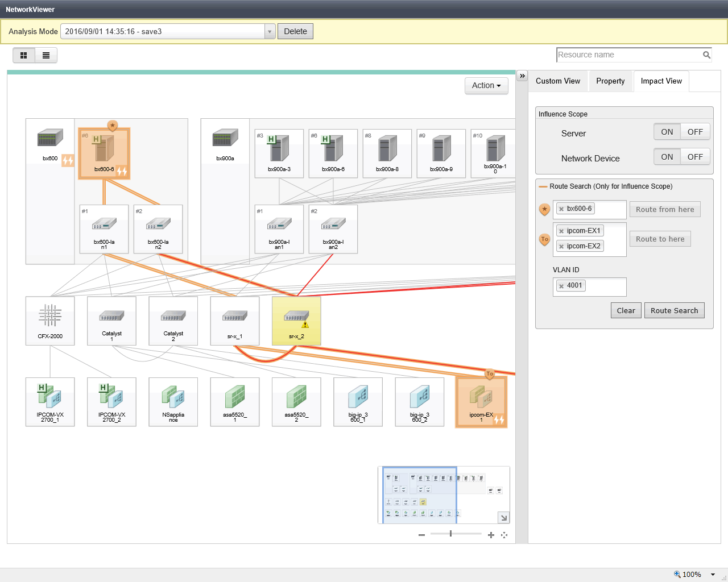
Task: Turn Network Device scope OFF
Action: 695,157
